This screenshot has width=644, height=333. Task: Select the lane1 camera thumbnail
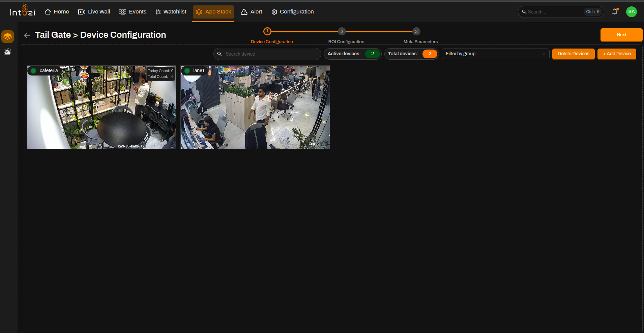coord(255,107)
